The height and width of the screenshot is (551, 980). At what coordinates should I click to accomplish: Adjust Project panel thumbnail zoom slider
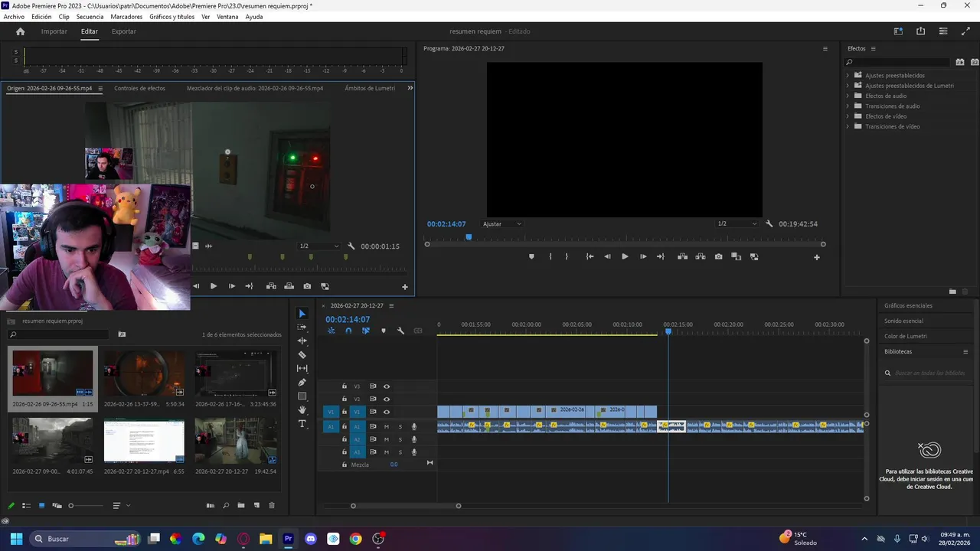[x=71, y=506]
